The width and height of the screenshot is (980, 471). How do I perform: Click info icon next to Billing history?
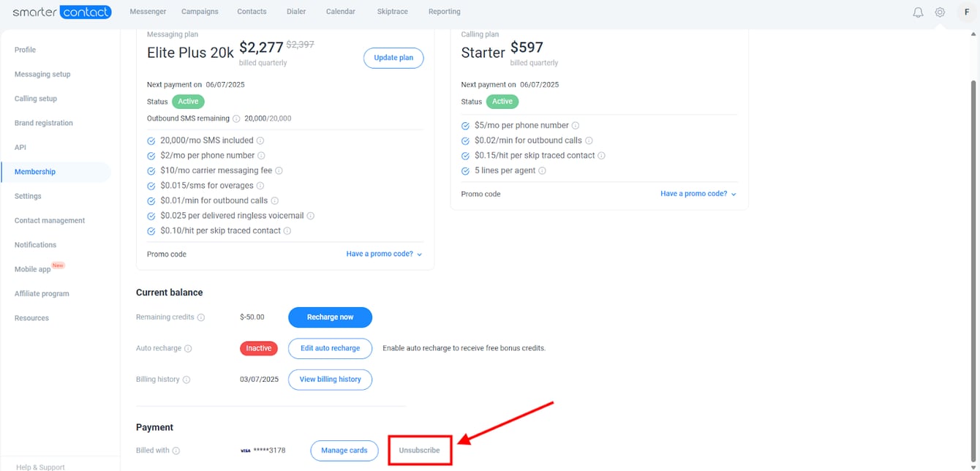[186, 380]
